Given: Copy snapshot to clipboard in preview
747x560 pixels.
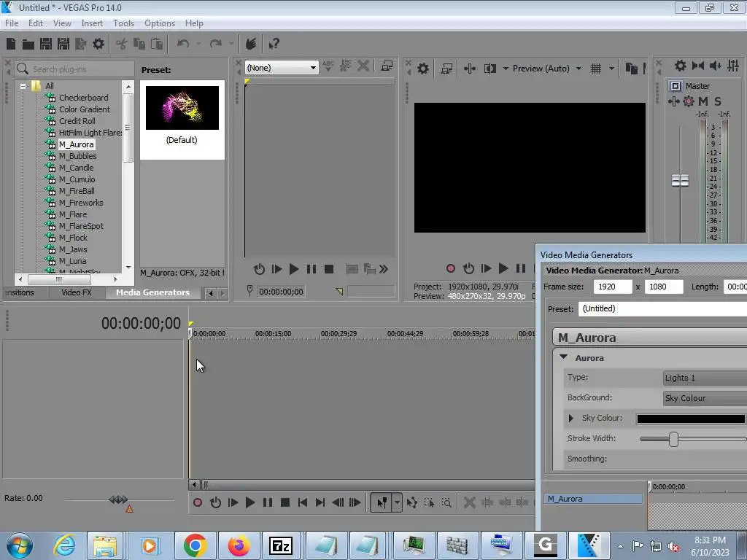Looking at the screenshot, I should (x=631, y=69).
